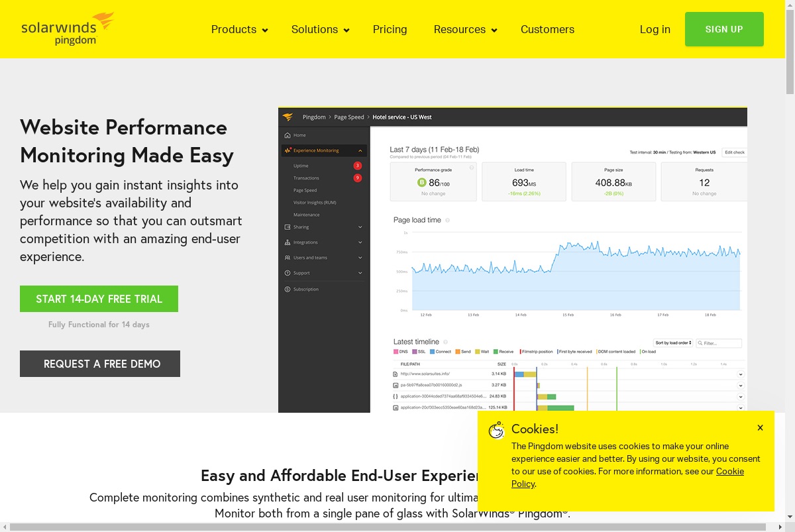The image size is (795, 532).
Task: Open the Sort by load order dropdown
Action: tap(674, 343)
